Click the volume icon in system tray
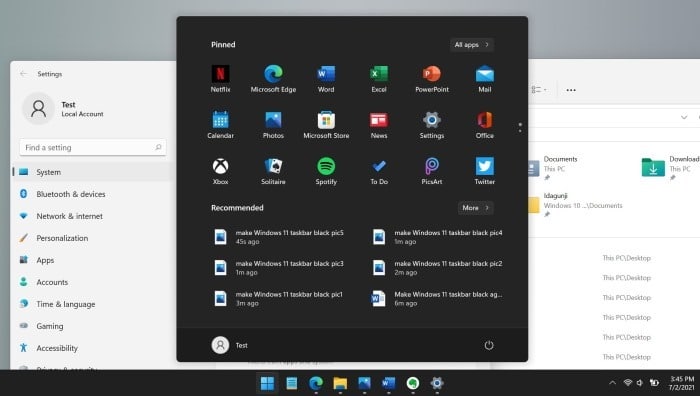The height and width of the screenshot is (396, 700). pos(640,383)
